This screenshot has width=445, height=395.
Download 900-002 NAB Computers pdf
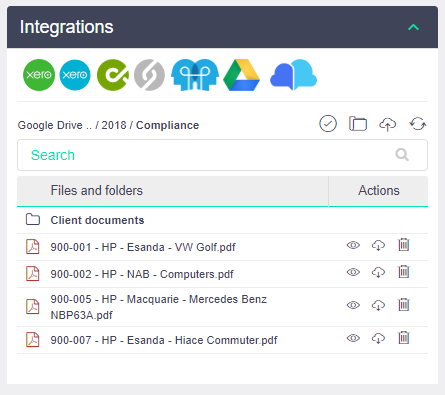click(378, 272)
